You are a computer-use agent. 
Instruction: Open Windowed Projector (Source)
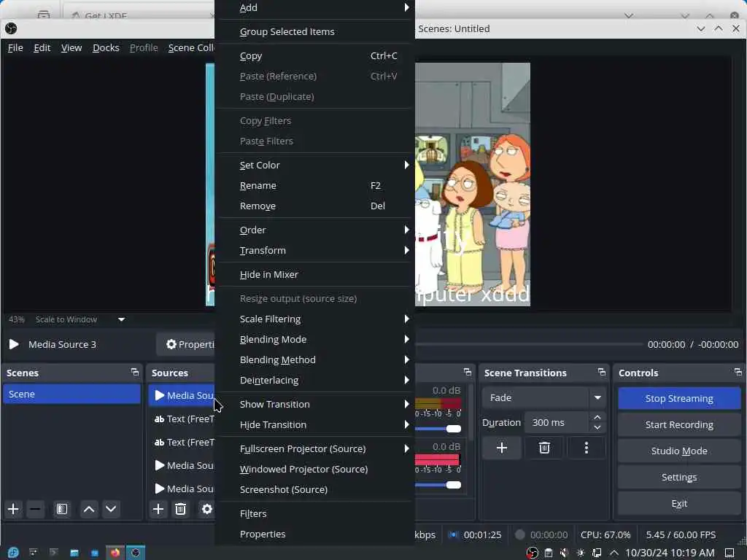point(314,469)
